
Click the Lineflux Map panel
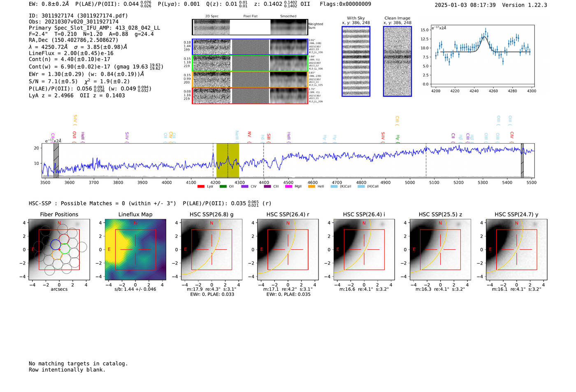tap(135, 250)
